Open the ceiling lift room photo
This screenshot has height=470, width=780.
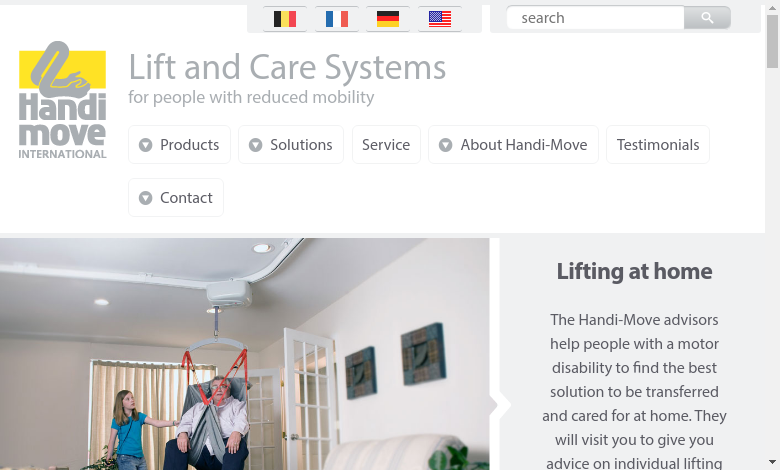[244, 354]
